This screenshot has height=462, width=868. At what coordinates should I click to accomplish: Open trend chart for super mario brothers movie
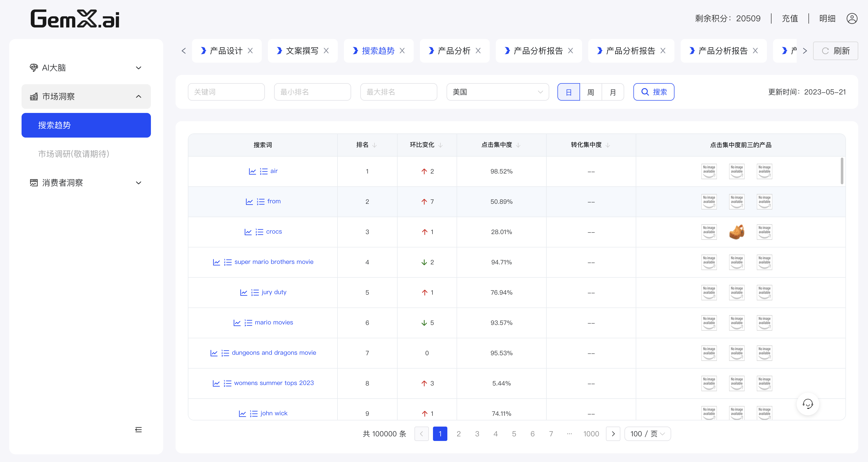coord(217,262)
